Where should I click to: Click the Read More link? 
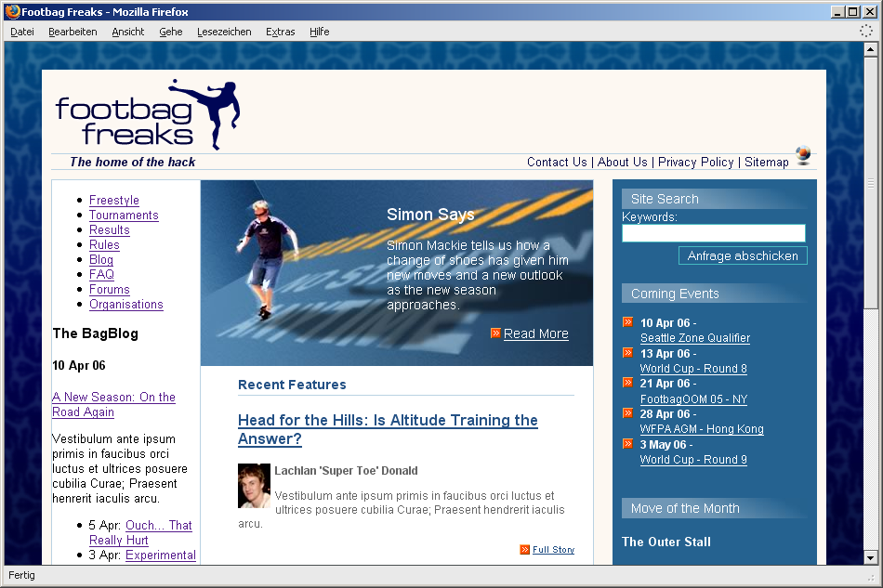(536, 333)
